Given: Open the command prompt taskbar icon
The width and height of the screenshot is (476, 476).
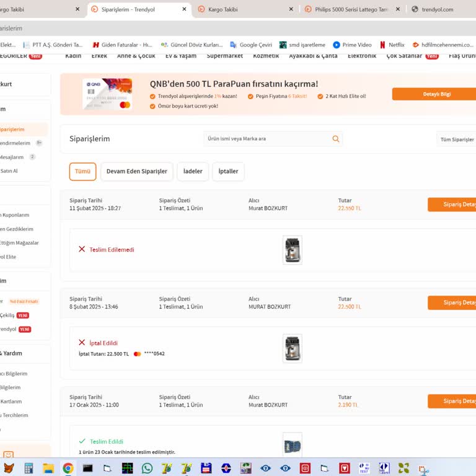Looking at the screenshot, I should click(88, 468).
